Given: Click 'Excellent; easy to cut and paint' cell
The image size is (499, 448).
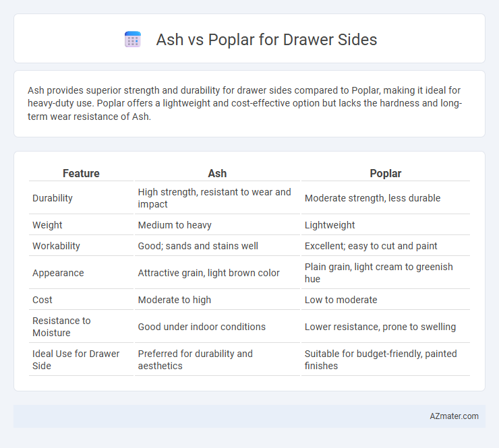Looking at the screenshot, I should (x=371, y=246).
